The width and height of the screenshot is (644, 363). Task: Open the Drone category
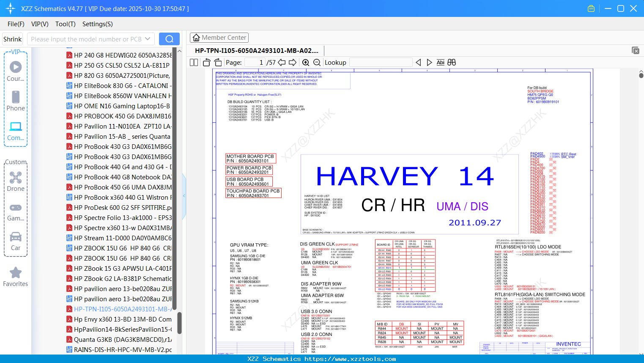click(x=16, y=177)
